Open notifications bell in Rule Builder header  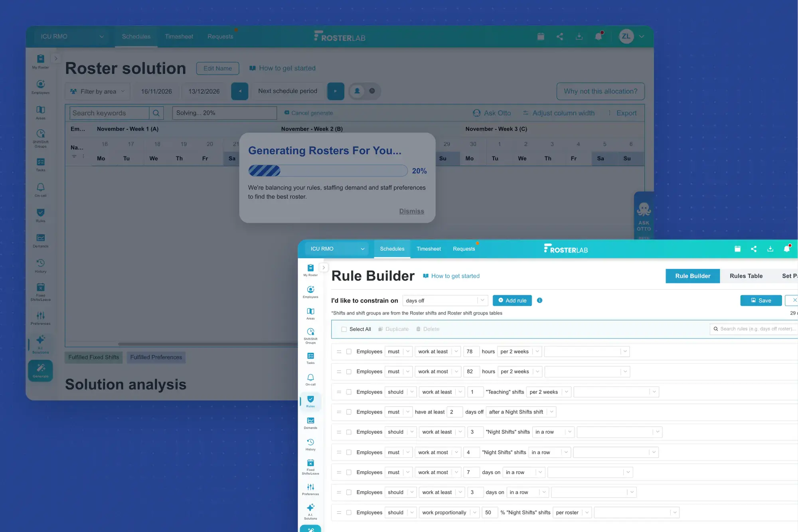pos(787,248)
